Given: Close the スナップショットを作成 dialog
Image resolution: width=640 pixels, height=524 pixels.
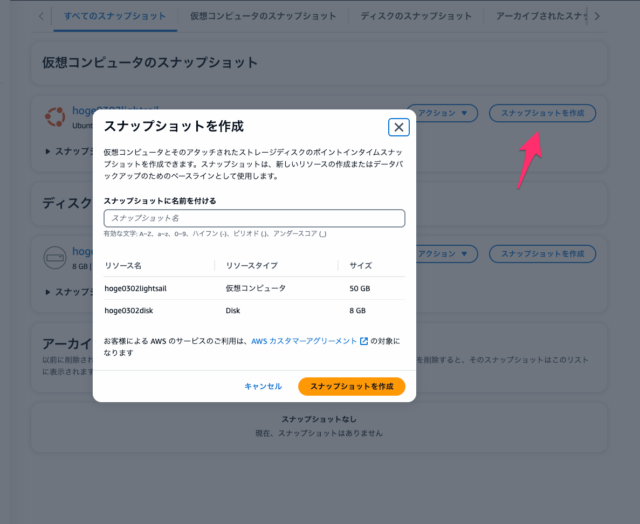Looking at the screenshot, I should tap(398, 127).
